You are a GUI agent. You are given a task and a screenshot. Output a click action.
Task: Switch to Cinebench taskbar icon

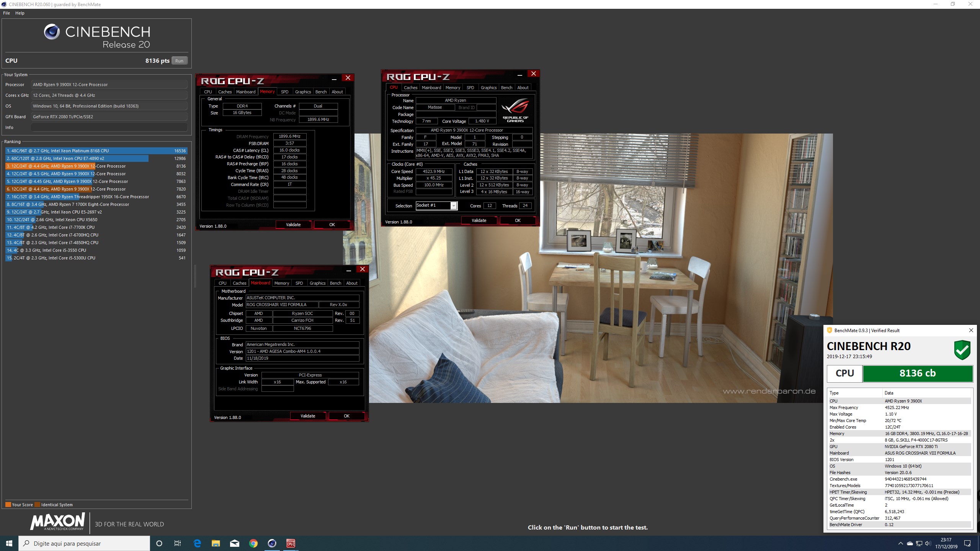tap(272, 543)
